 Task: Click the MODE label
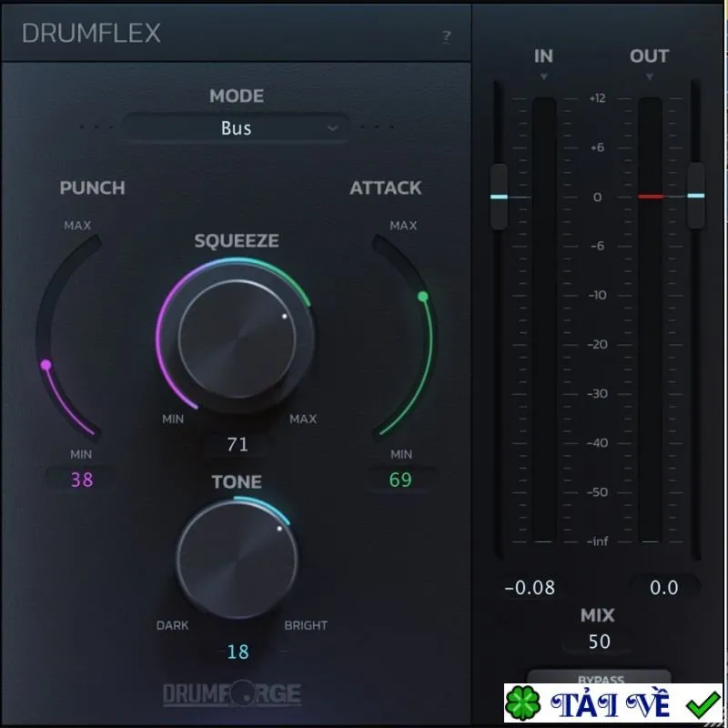point(237,96)
